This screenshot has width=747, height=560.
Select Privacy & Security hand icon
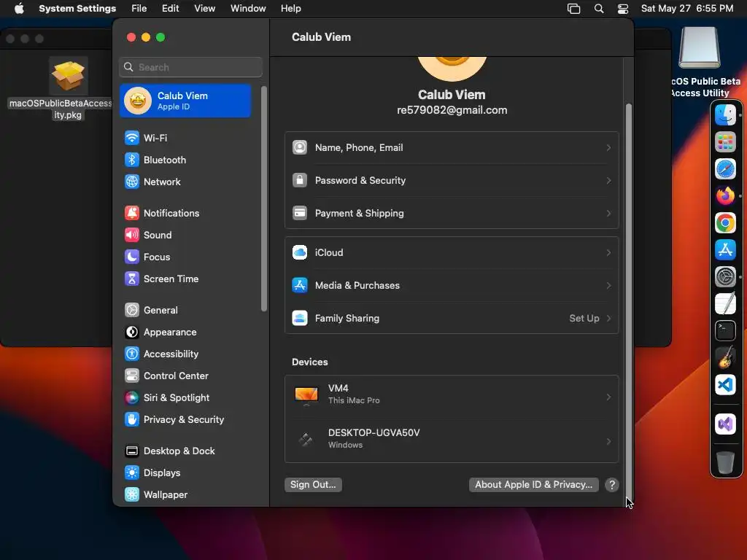click(132, 420)
